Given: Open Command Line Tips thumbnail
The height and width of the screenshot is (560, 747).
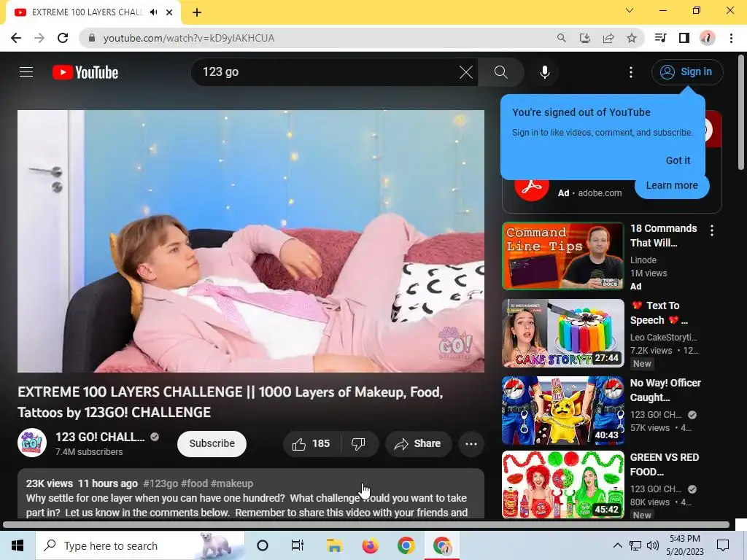Looking at the screenshot, I should tap(562, 256).
